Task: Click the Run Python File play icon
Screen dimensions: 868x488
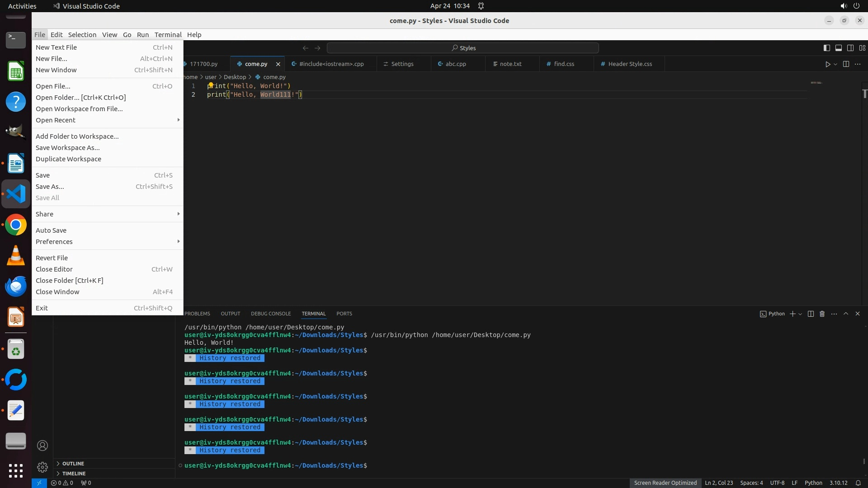Action: tap(827, 64)
